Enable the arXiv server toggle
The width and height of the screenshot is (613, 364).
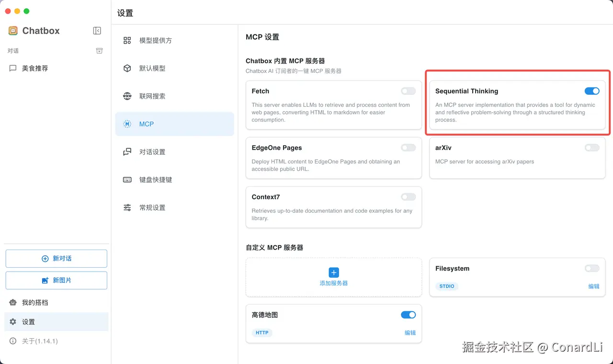[592, 148]
